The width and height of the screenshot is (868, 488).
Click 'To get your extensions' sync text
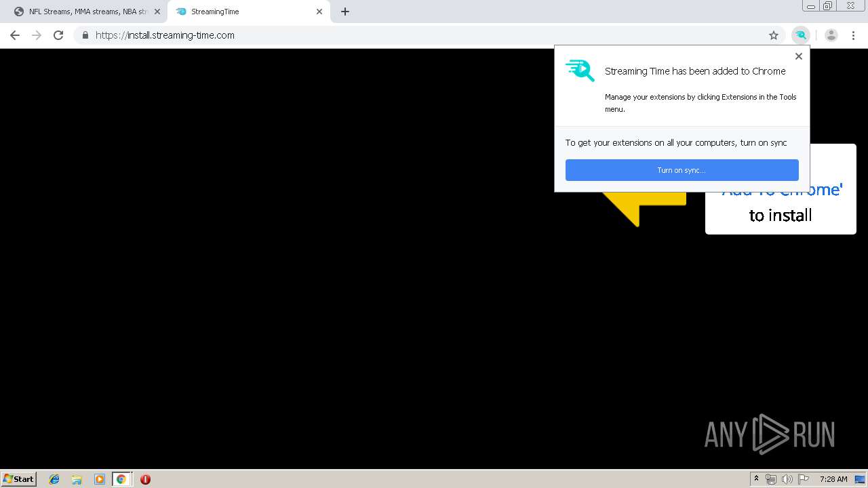(676, 143)
